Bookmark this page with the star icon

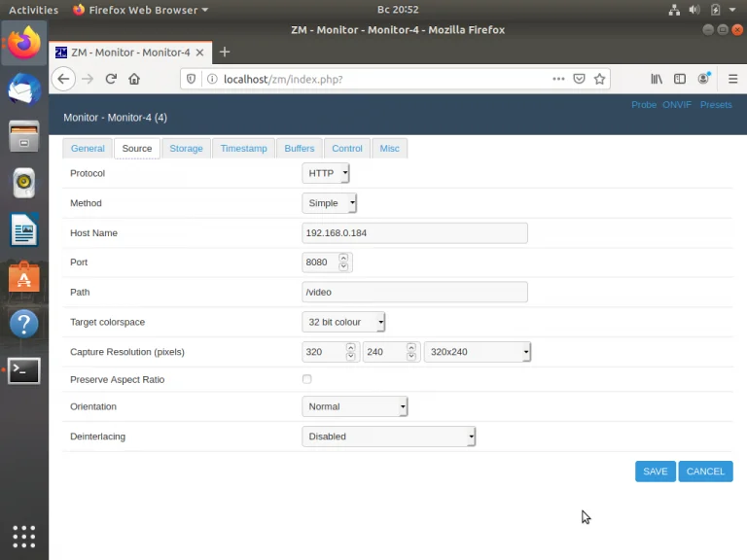pos(599,79)
